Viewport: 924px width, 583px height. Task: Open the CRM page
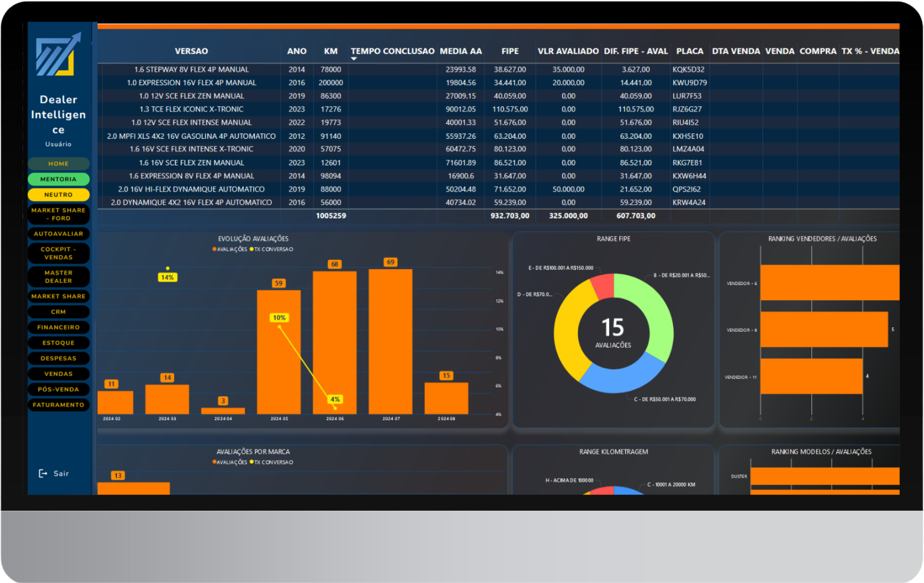(58, 312)
